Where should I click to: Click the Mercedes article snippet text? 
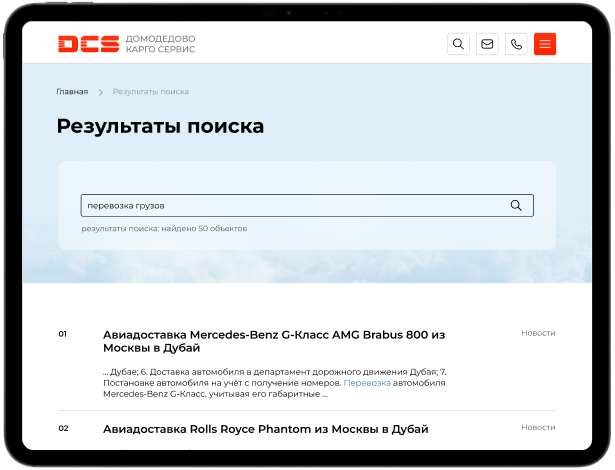(x=275, y=383)
